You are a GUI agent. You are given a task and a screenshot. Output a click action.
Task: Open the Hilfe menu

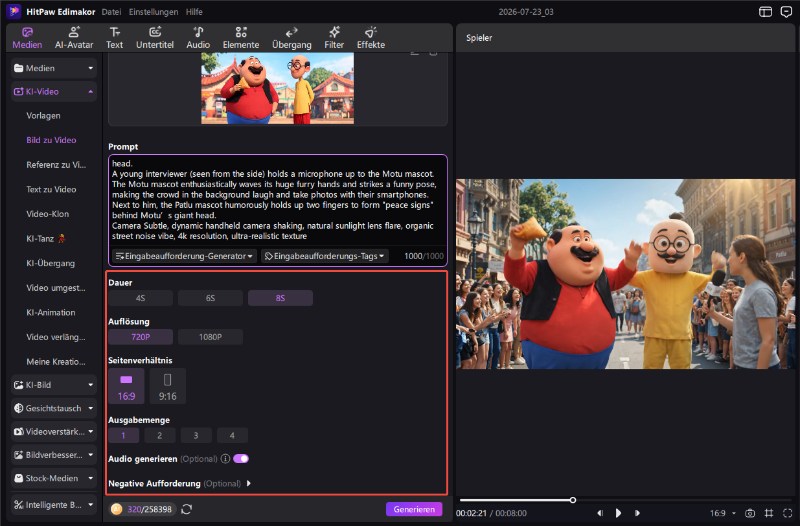click(194, 12)
